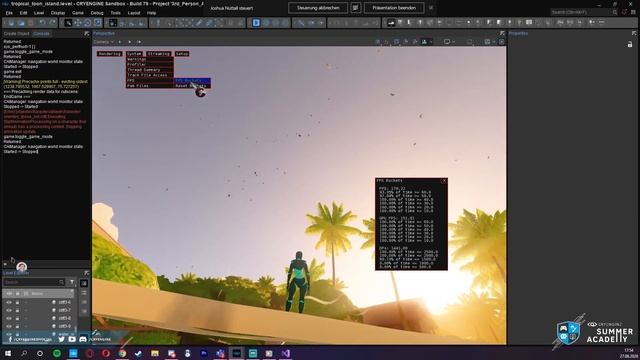Open the Debug menu
Screen dimensions: 640x360
click(x=97, y=13)
